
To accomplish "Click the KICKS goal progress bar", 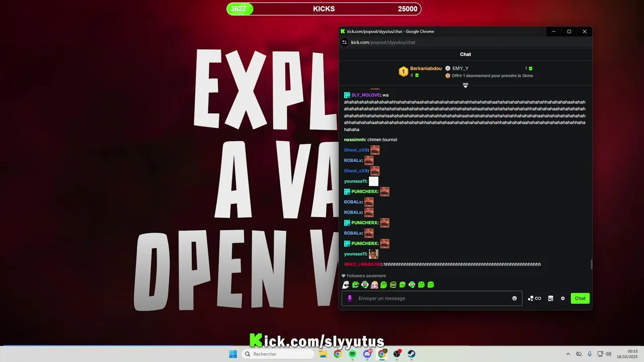I will (324, 9).
